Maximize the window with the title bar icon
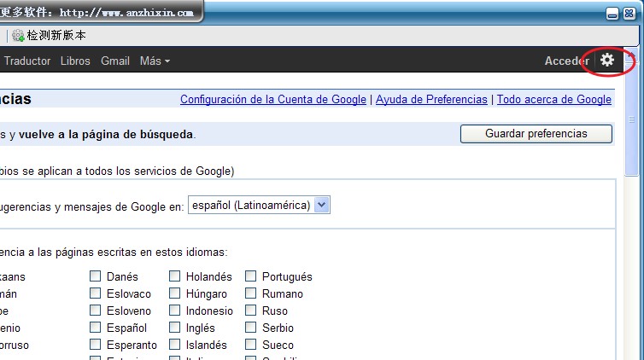 click(612, 14)
